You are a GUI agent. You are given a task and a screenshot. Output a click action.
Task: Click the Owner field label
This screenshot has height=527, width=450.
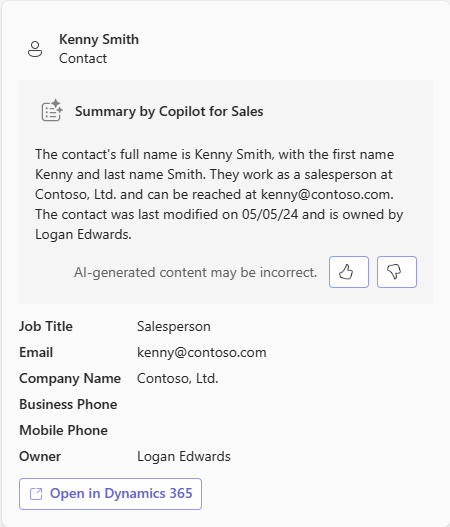(40, 456)
